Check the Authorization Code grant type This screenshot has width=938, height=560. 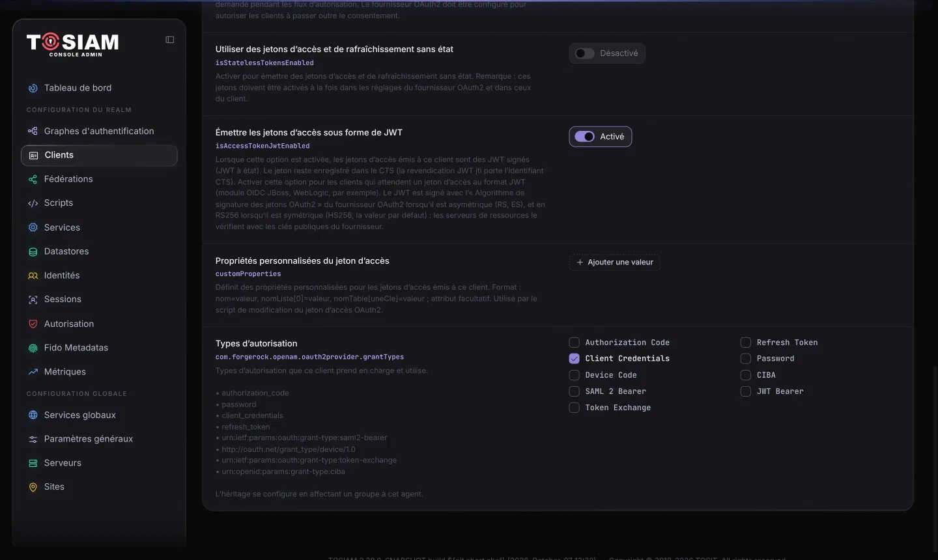point(574,343)
